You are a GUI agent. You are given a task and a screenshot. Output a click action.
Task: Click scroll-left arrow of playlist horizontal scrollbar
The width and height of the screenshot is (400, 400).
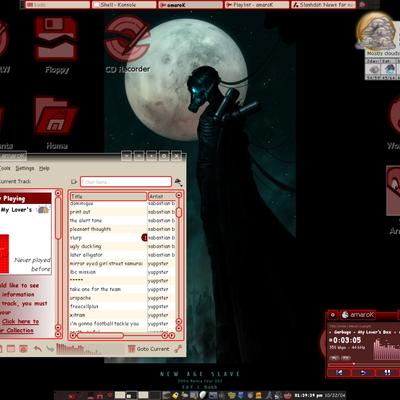(x=73, y=335)
